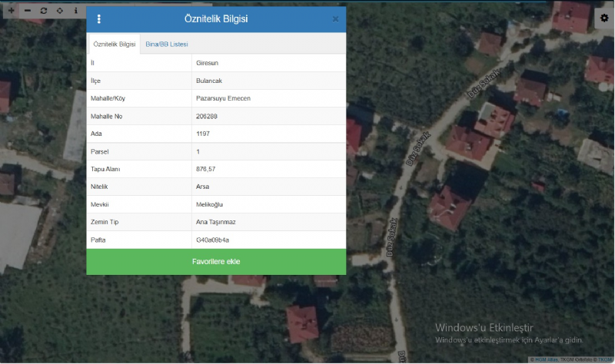
Task: Click the Ada value 1197
Action: tap(204, 134)
